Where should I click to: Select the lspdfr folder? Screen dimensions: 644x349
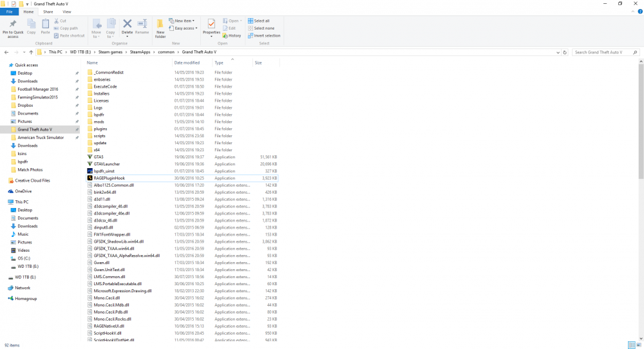99,115
